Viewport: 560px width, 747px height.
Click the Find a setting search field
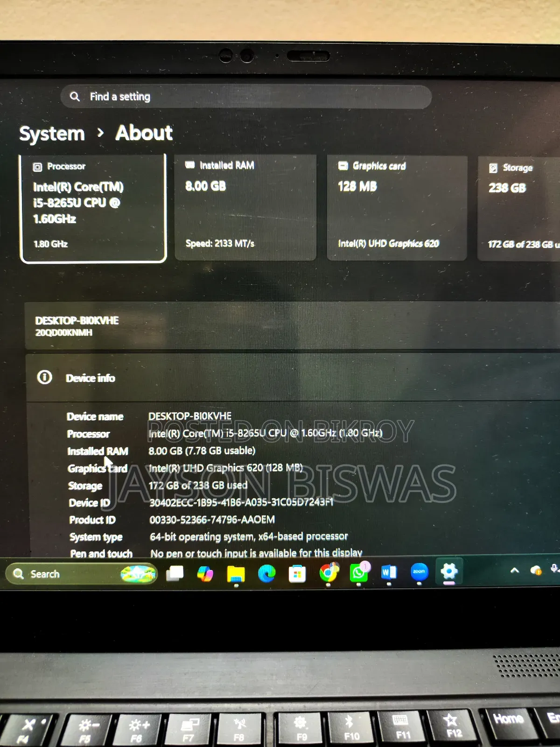click(x=246, y=97)
